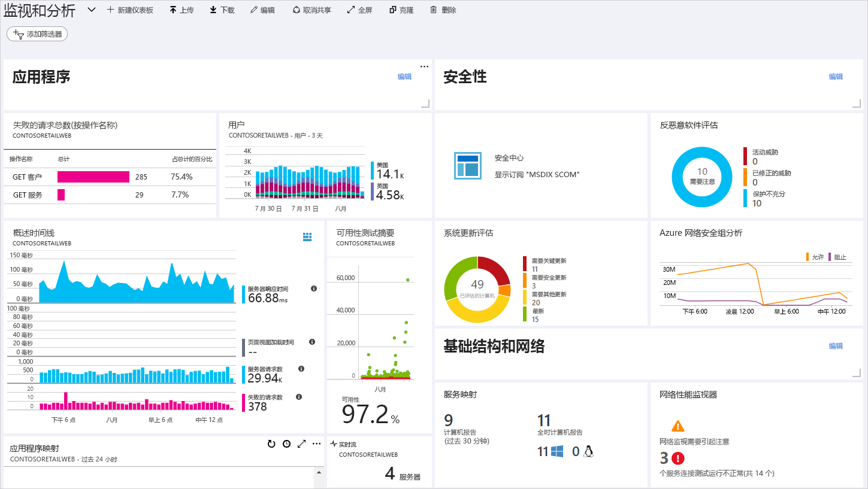Click the 删除 trash button

coord(443,10)
